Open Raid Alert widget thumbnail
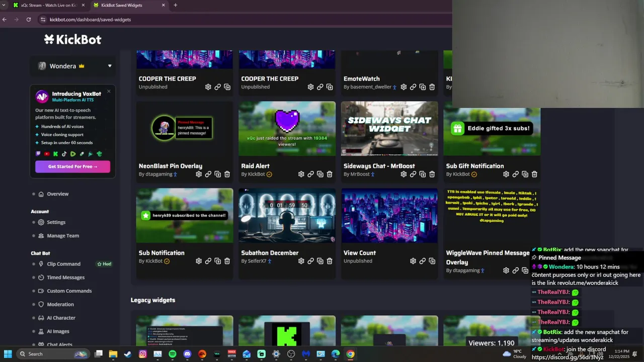 287,129
